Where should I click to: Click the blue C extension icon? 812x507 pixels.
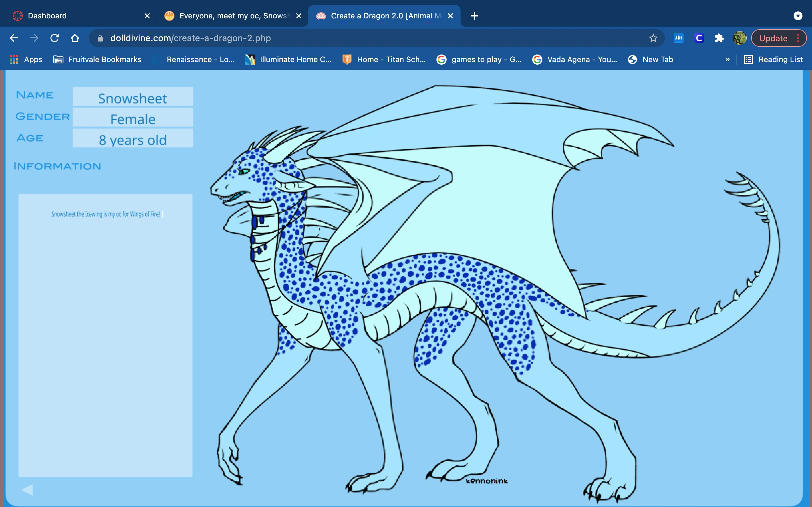pyautogui.click(x=698, y=38)
